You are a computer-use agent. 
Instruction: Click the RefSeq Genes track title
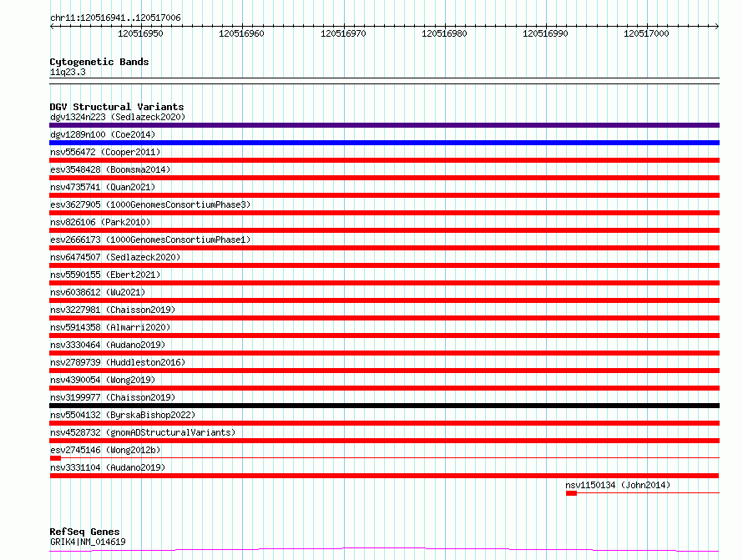(84, 532)
